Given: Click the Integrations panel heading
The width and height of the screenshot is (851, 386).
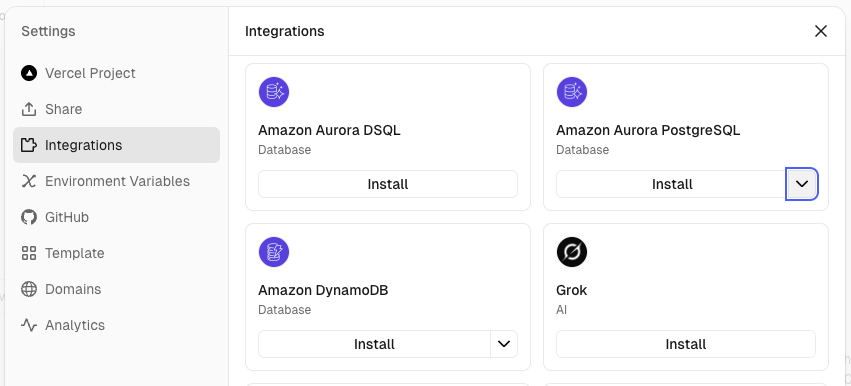Looking at the screenshot, I should point(284,31).
